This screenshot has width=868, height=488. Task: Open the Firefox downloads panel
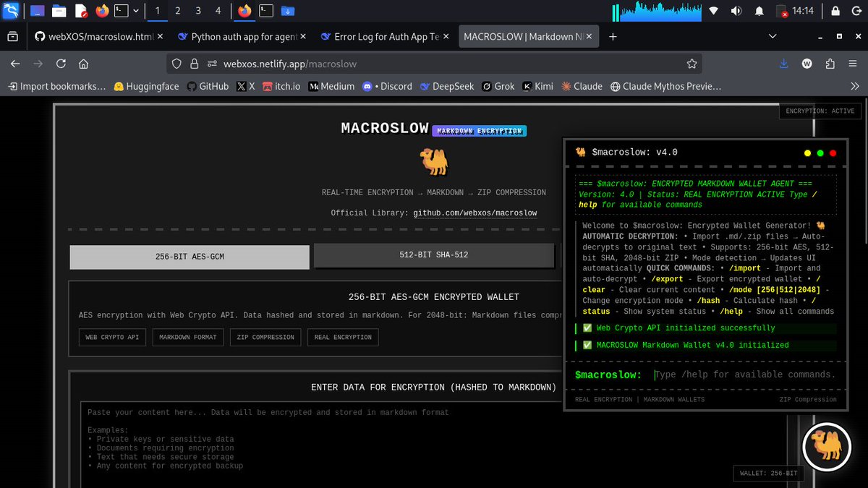[783, 64]
